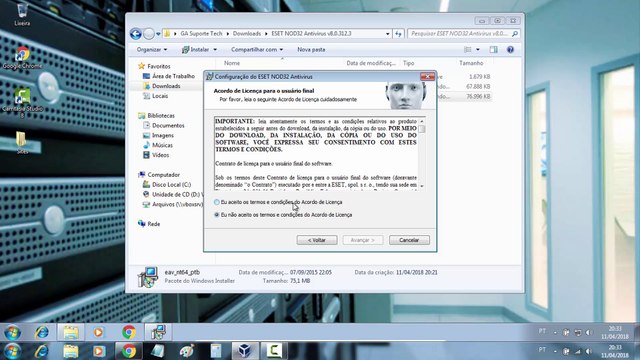Click the 76.996 KB file size cell

(478, 96)
